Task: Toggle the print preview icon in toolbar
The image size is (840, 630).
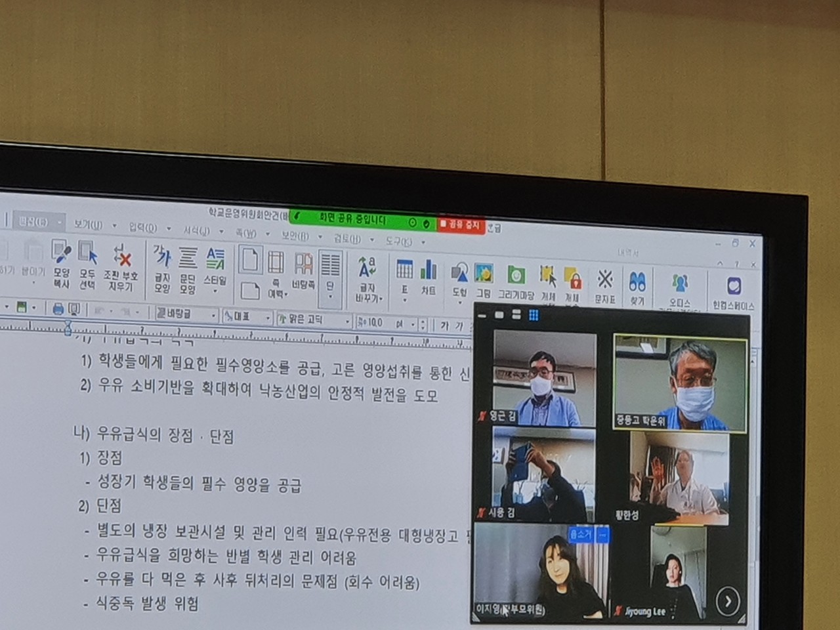Action: pyautogui.click(x=74, y=309)
